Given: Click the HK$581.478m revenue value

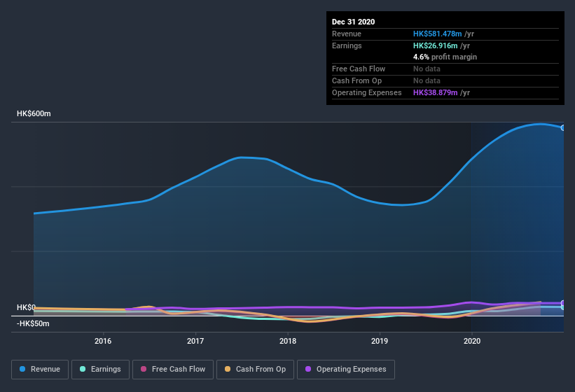Looking at the screenshot, I should (x=437, y=34).
